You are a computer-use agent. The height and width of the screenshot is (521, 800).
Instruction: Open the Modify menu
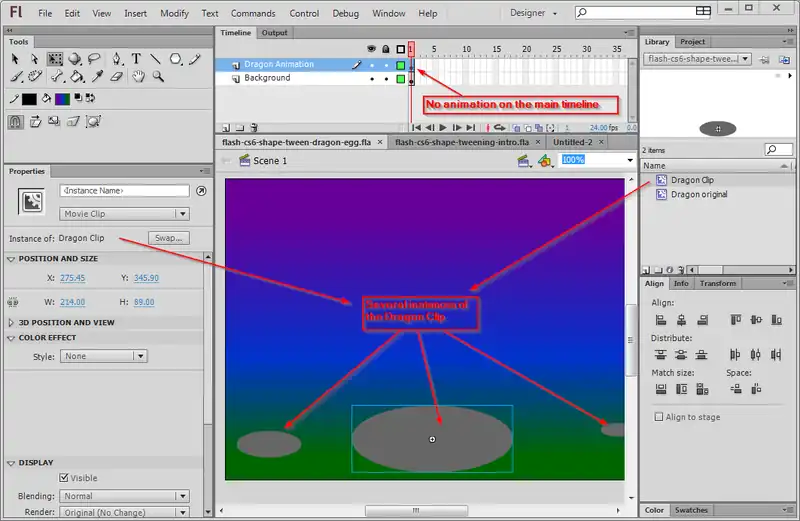coord(174,14)
